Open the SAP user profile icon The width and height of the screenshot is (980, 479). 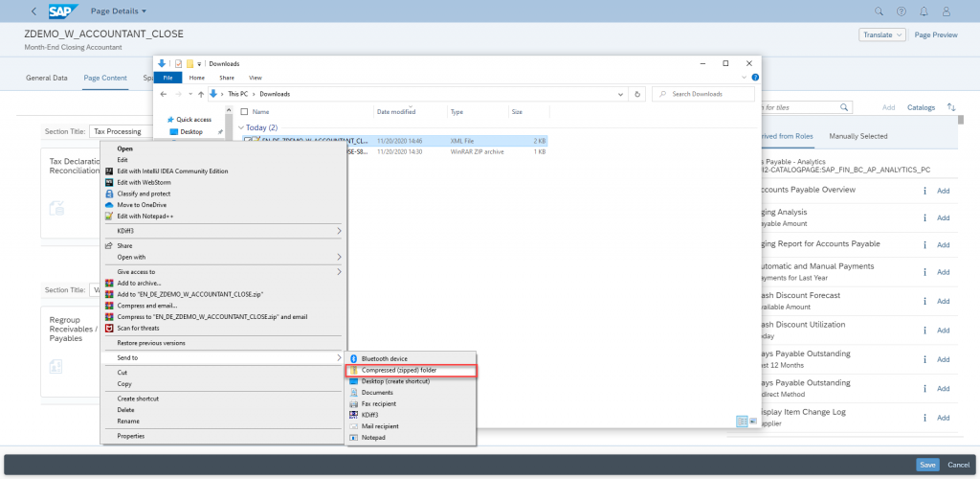tap(947, 11)
